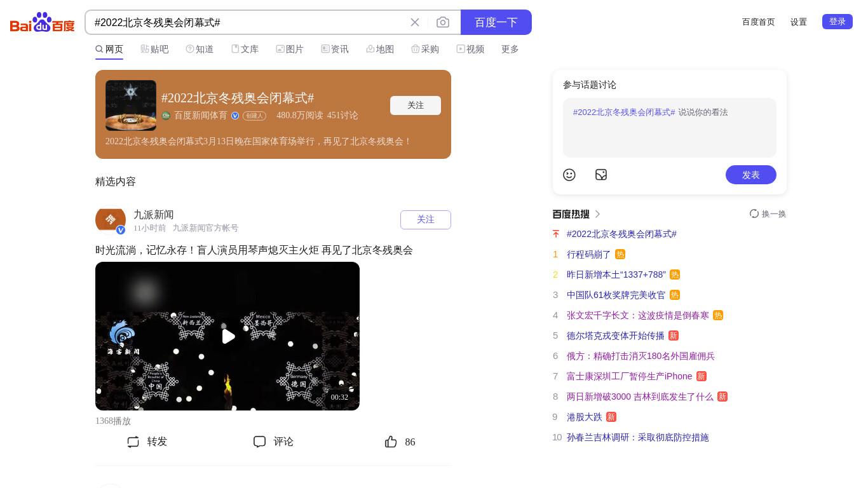Click the 发表 publish button
The image size is (868, 488).
[x=751, y=175]
